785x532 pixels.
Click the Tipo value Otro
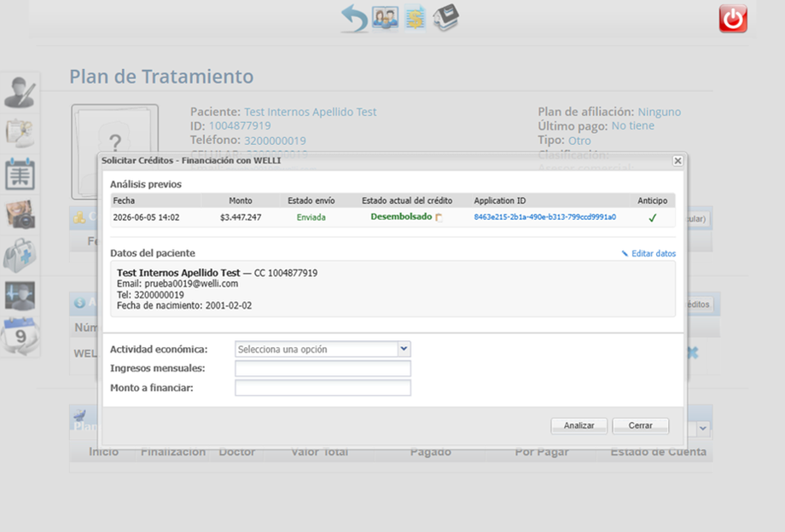579,141
